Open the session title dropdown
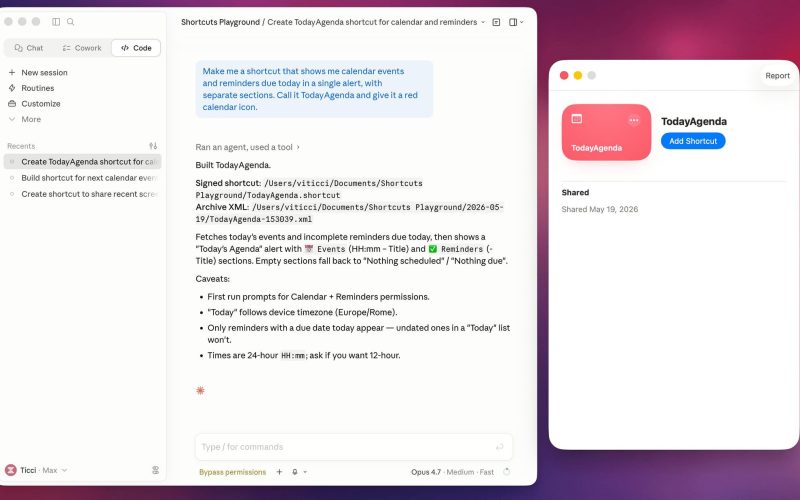This screenshot has height=500, width=800. [483, 22]
